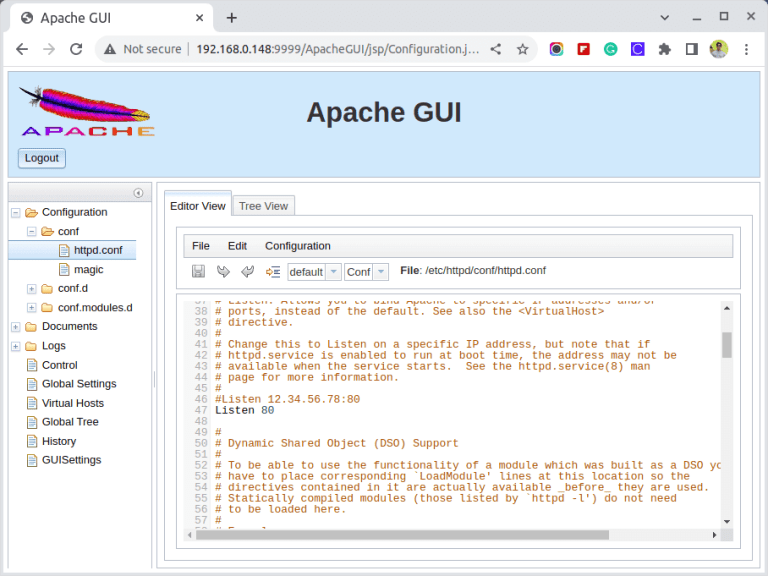Reload the page
The height and width of the screenshot is (576, 768).
click(76, 49)
